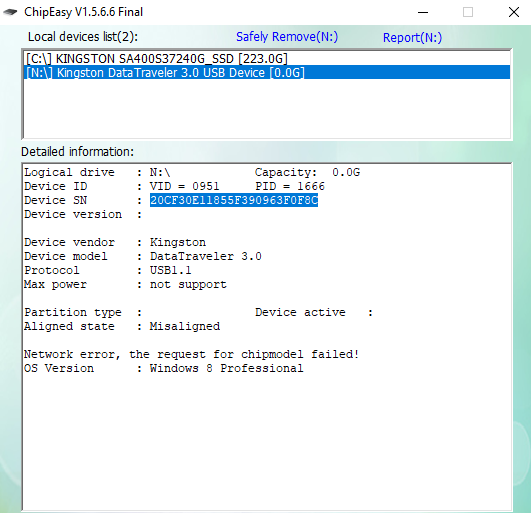Click the Network error chipmodel failed message

tap(191, 355)
